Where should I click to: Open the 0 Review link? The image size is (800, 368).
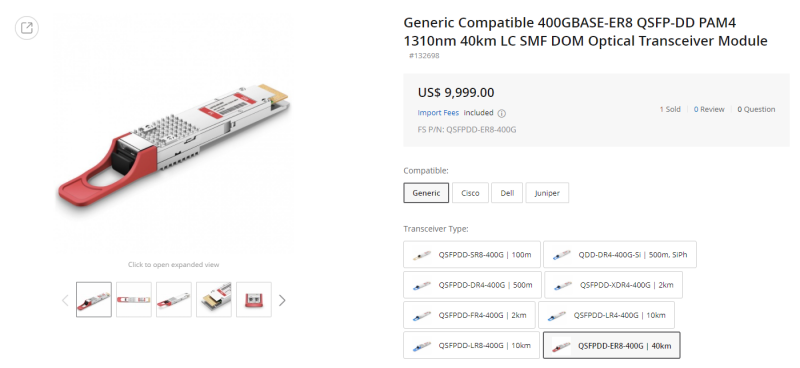(709, 109)
